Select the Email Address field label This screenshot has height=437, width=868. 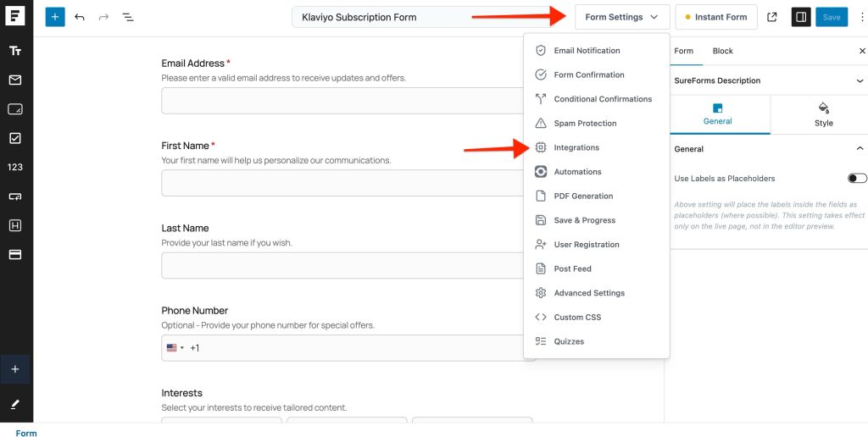[192, 64]
